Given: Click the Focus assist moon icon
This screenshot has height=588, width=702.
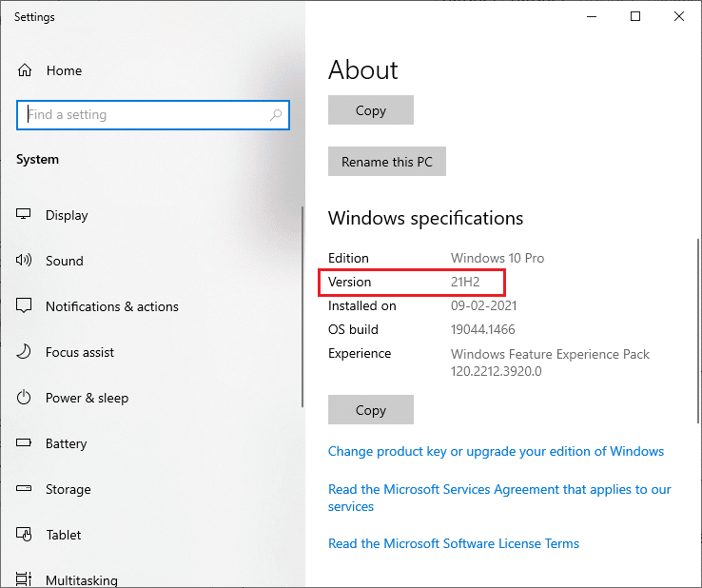Looking at the screenshot, I should tap(24, 351).
